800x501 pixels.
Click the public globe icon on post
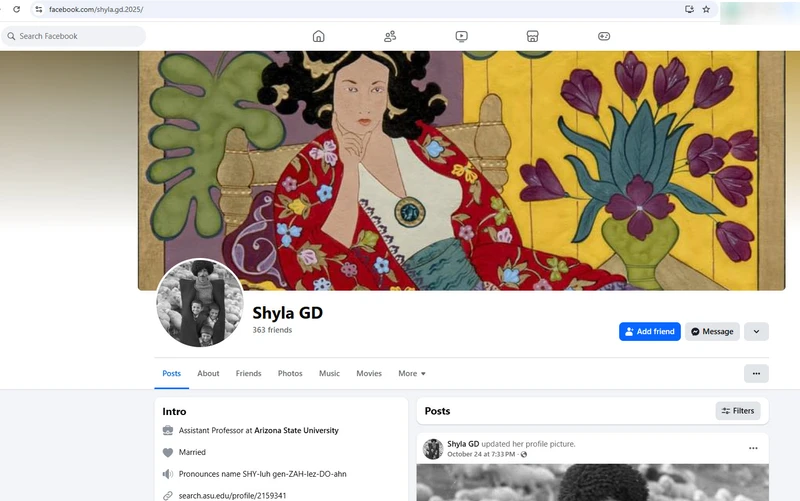(x=523, y=454)
